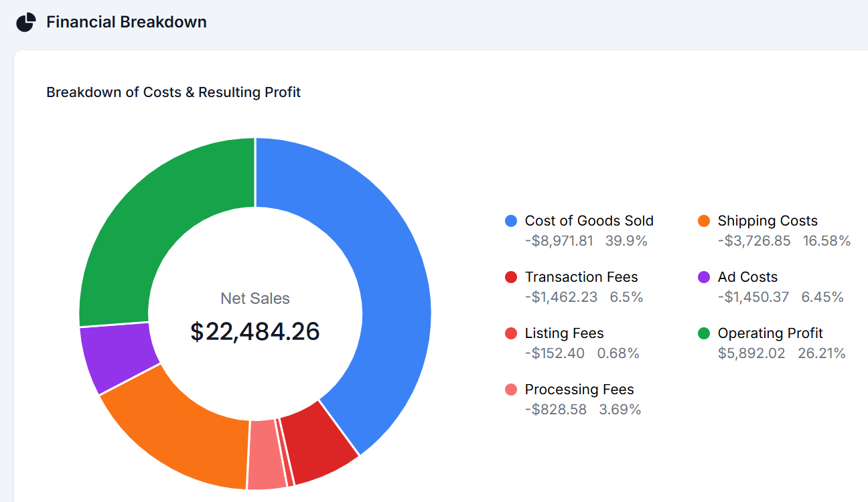Click the Operating Profit legend label
The image size is (868, 502).
[x=770, y=333]
